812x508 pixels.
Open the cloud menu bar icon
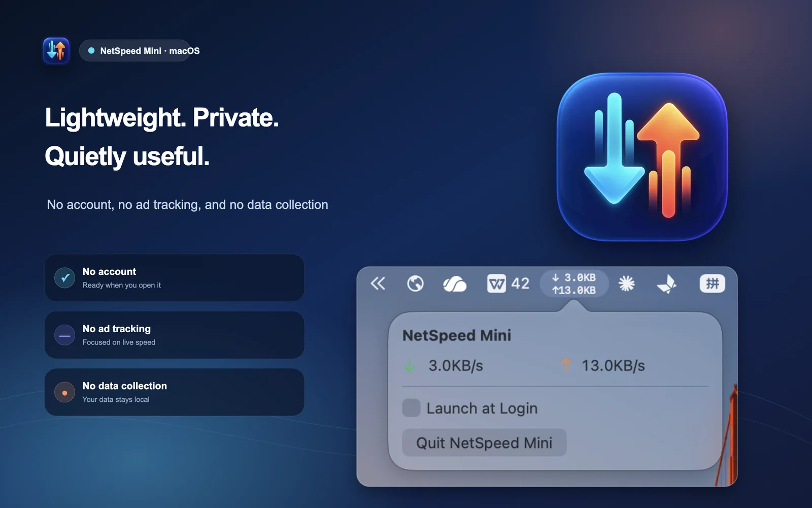[x=455, y=284]
